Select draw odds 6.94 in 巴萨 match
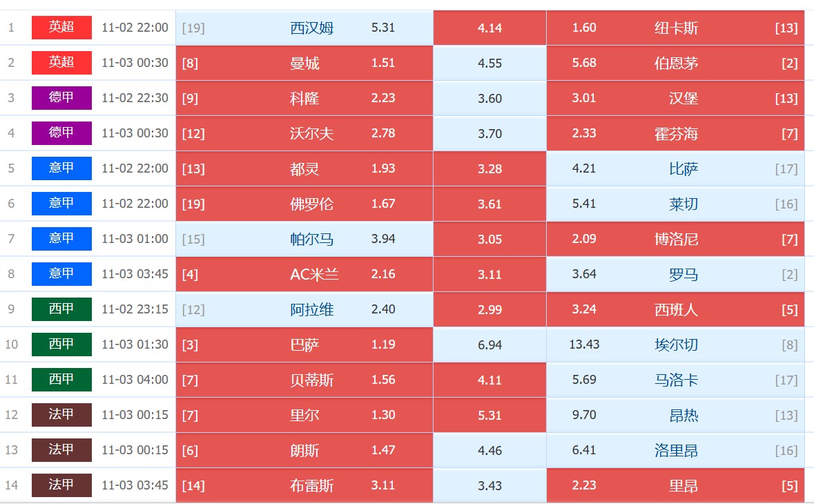 (x=490, y=345)
